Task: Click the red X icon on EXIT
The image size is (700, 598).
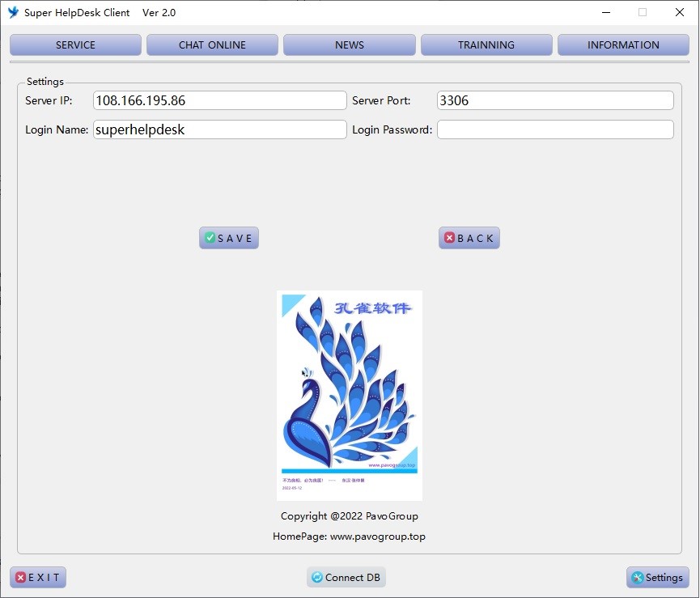Action: 20,578
